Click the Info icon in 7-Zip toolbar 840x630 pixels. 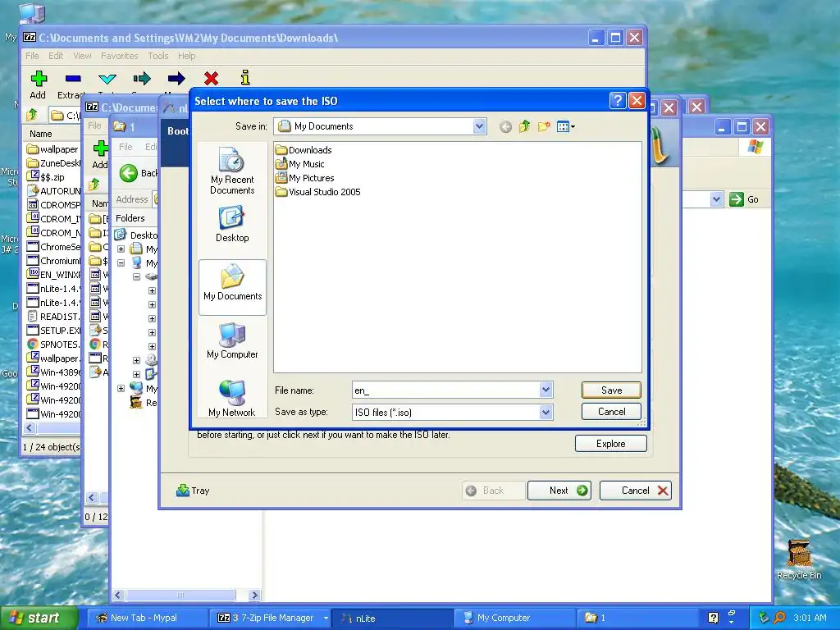[x=244, y=78]
